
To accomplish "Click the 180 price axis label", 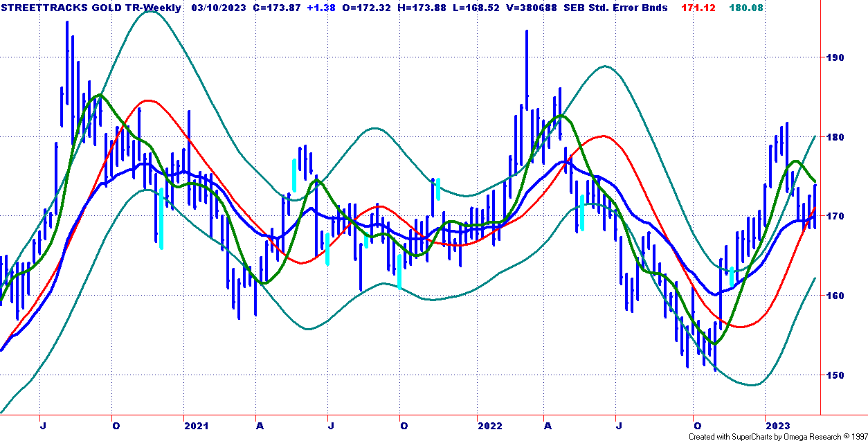I will [x=835, y=137].
